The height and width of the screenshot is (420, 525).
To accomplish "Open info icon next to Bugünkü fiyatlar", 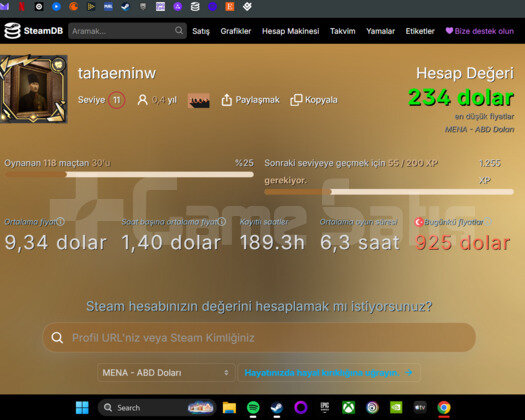I will pos(488,221).
